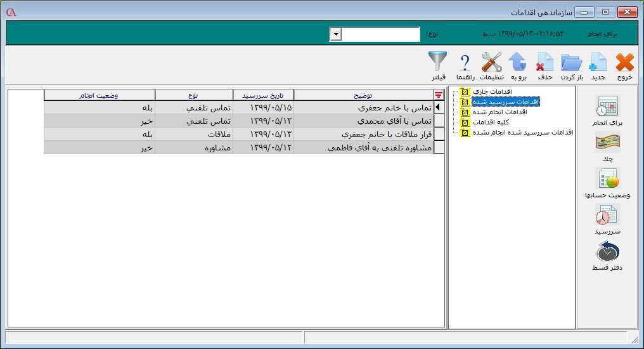Sort by تاریخ سررسید column header
This screenshot has width=644, height=349.
[264, 95]
